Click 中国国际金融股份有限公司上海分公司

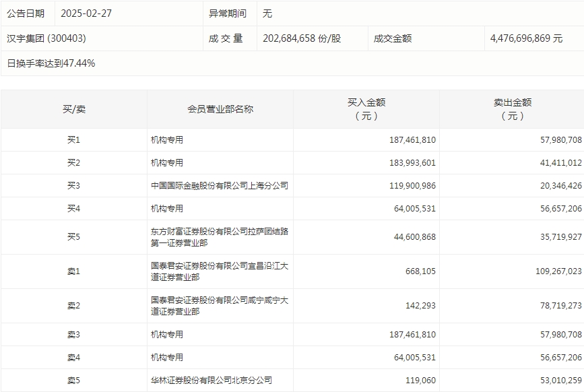point(220,186)
